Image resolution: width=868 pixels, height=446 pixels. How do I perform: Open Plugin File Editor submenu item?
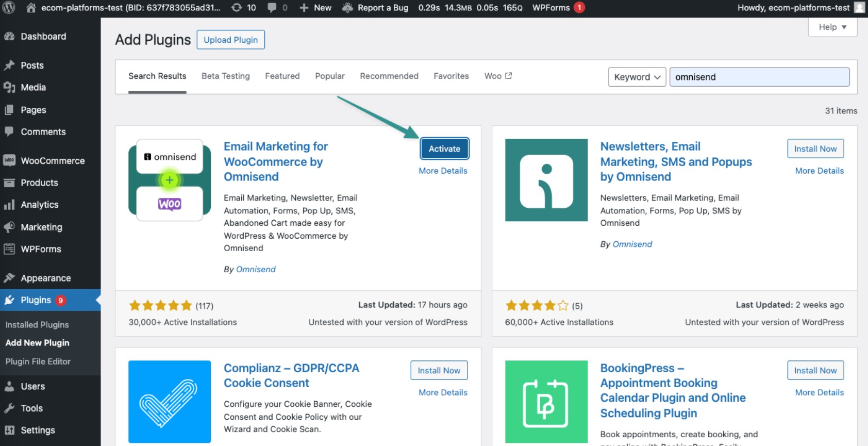(38, 361)
